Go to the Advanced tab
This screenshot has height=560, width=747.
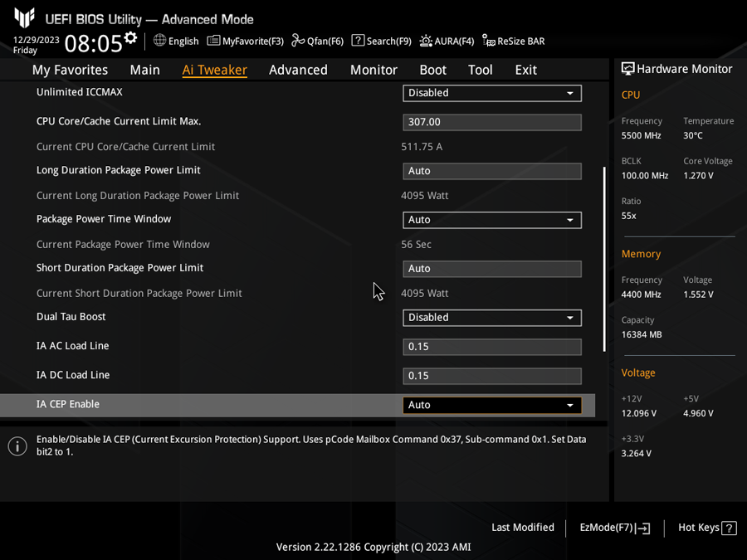298,70
